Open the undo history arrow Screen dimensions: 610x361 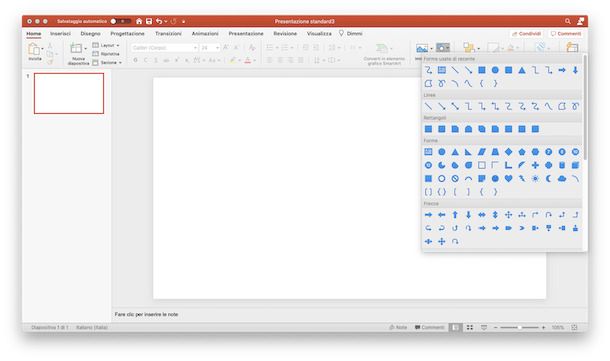(166, 21)
